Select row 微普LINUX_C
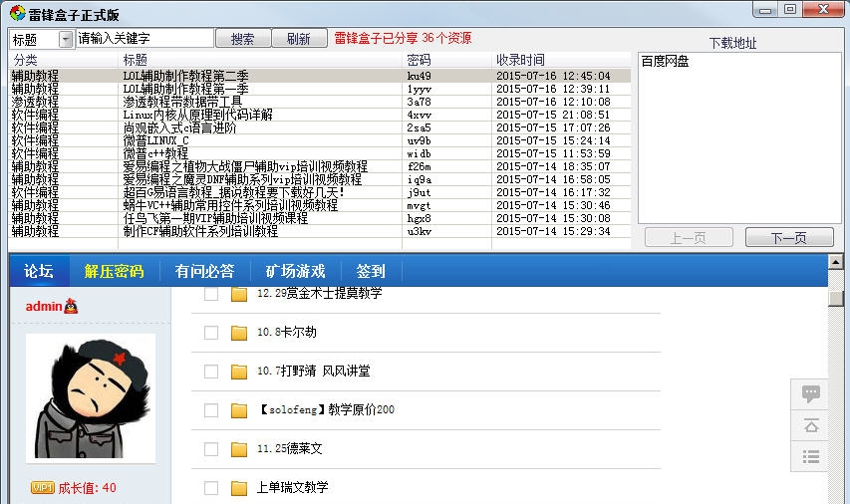This screenshot has width=850, height=504. (x=320, y=140)
